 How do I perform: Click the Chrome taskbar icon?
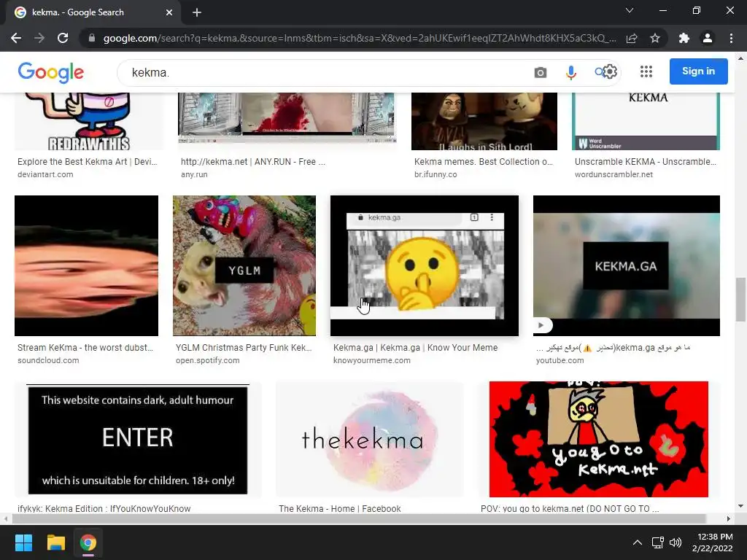88,542
